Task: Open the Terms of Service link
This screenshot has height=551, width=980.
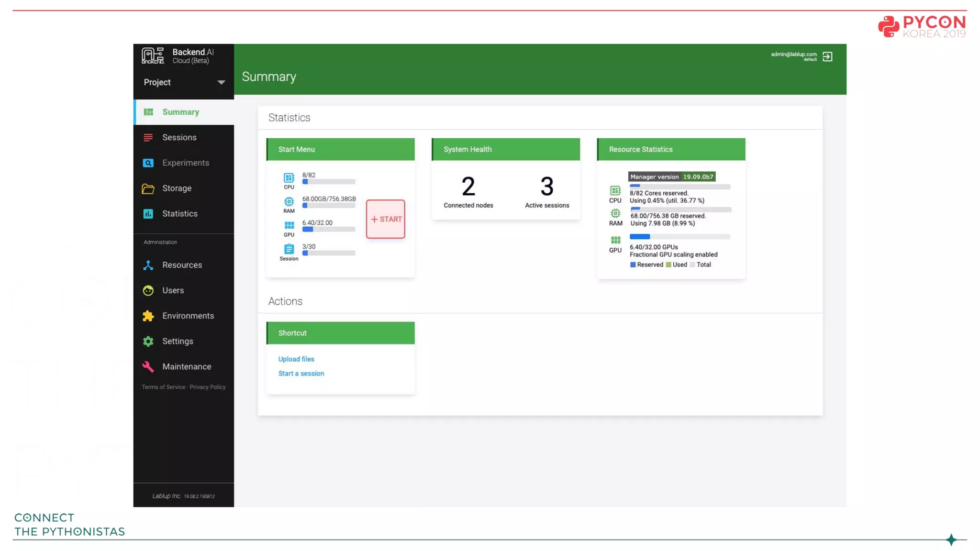Action: click(163, 387)
